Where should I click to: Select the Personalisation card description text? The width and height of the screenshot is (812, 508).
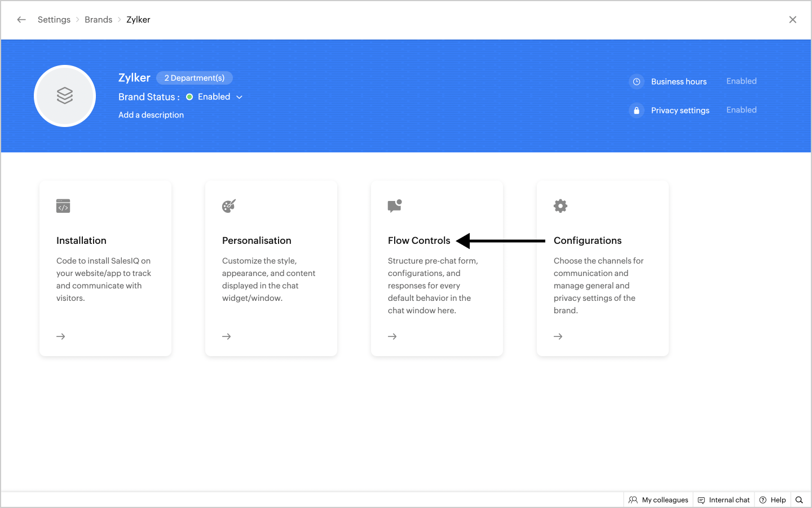pos(269,279)
